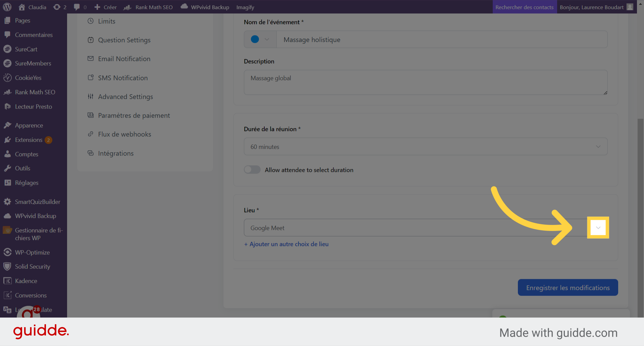Click the CookieYes sidebar icon

click(7, 78)
